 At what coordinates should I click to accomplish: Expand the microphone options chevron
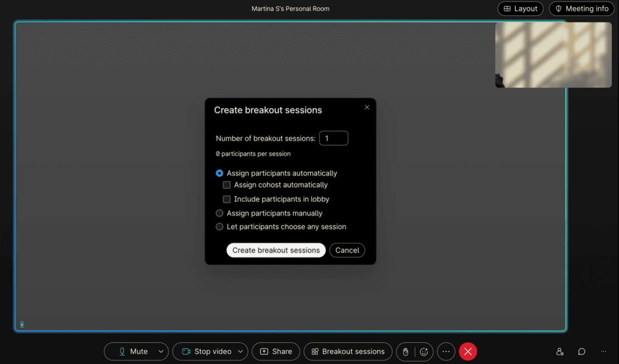161,351
